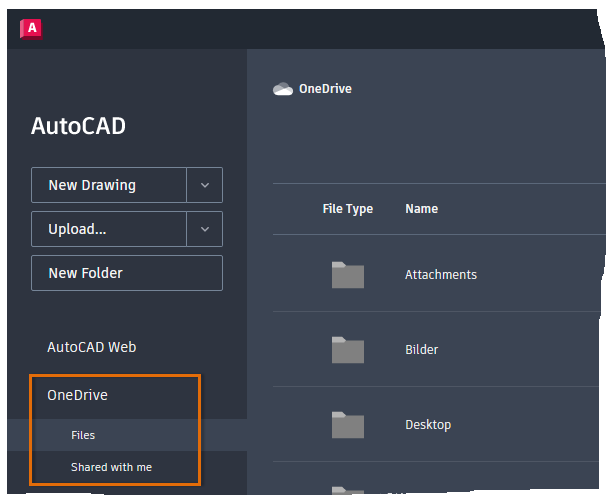
Task: Expand the Upload dropdown arrow
Action: tap(205, 229)
